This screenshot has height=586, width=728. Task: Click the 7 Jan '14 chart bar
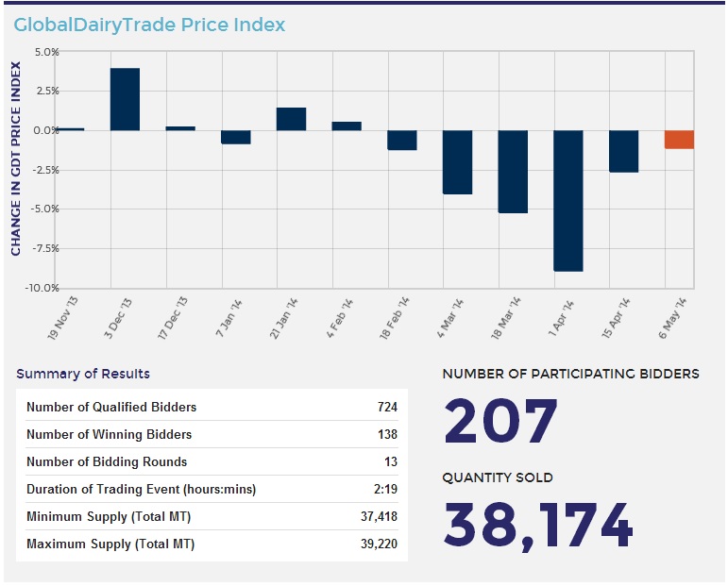coord(236,137)
